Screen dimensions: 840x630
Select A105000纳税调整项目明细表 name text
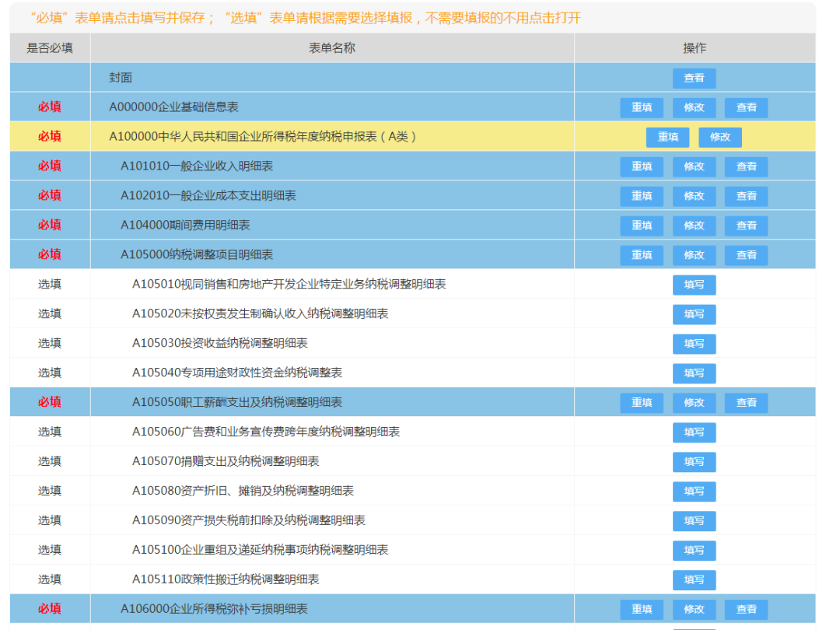(197, 254)
